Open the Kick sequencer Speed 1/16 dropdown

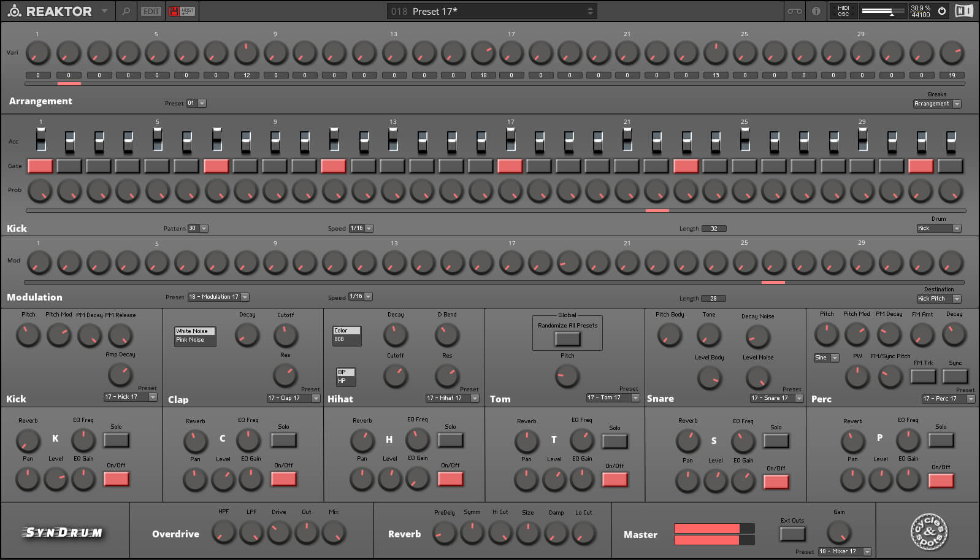(x=361, y=228)
